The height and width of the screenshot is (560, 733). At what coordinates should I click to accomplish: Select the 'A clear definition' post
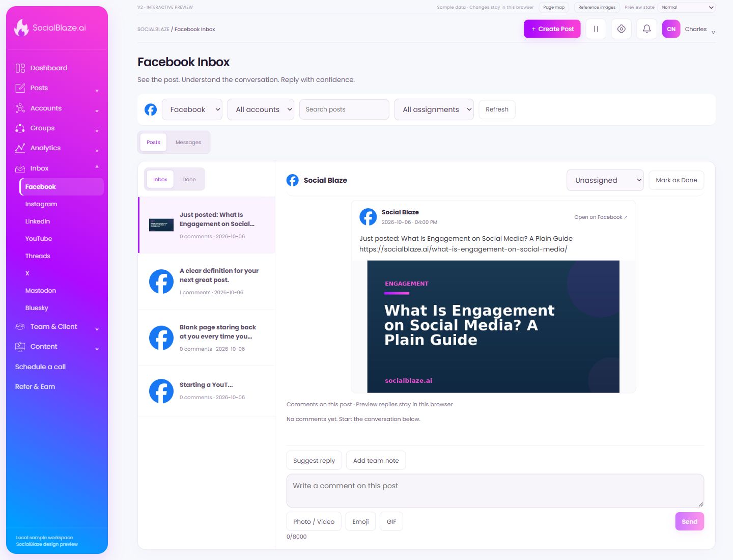pyautogui.click(x=207, y=282)
